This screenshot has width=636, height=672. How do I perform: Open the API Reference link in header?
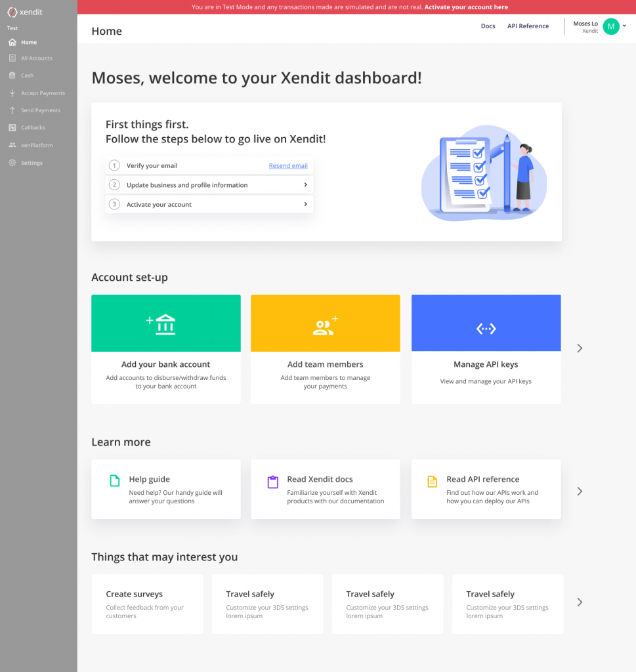pyautogui.click(x=528, y=26)
